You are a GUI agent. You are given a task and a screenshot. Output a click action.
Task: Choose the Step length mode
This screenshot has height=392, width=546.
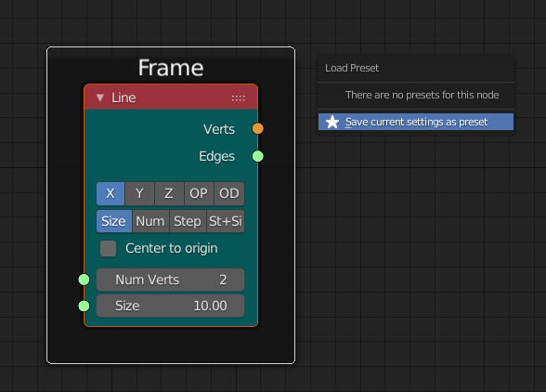[188, 221]
